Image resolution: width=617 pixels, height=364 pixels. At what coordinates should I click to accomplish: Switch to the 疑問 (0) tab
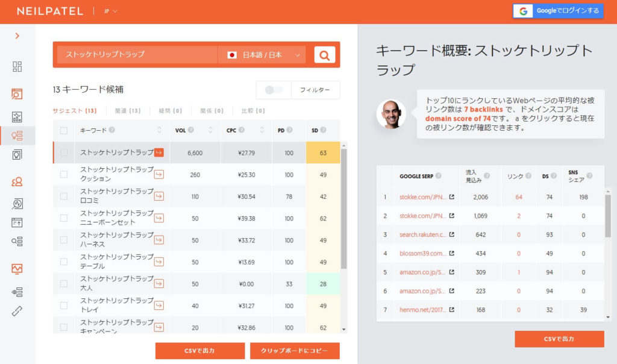click(169, 111)
